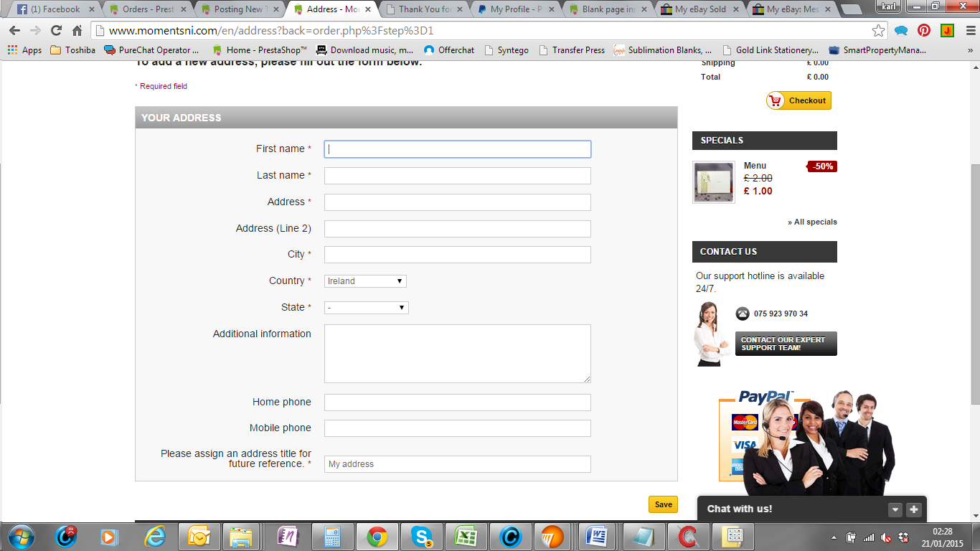980x551 pixels.
Task: Open Sublimation Blanks bookmark
Action: [x=663, y=50]
